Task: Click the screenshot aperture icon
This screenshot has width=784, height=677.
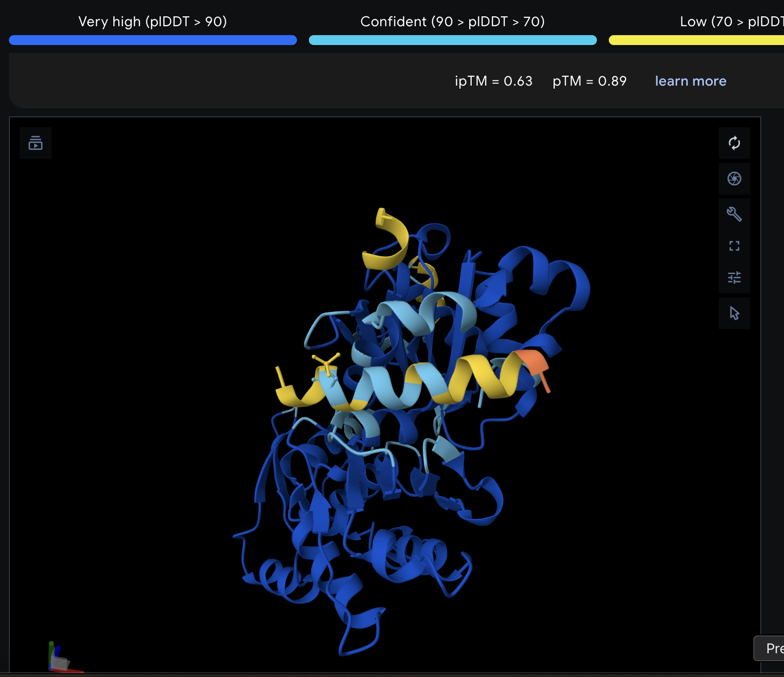Action: coord(734,179)
